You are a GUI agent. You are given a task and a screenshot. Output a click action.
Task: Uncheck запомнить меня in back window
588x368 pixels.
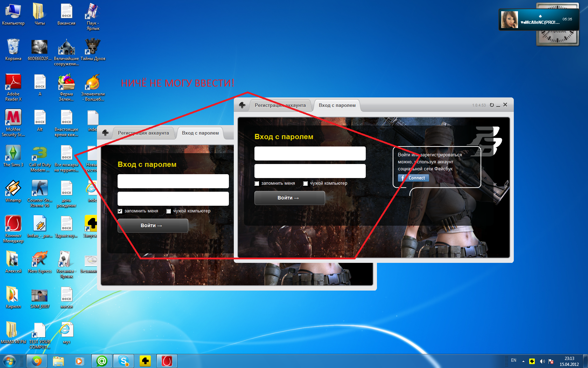(120, 211)
